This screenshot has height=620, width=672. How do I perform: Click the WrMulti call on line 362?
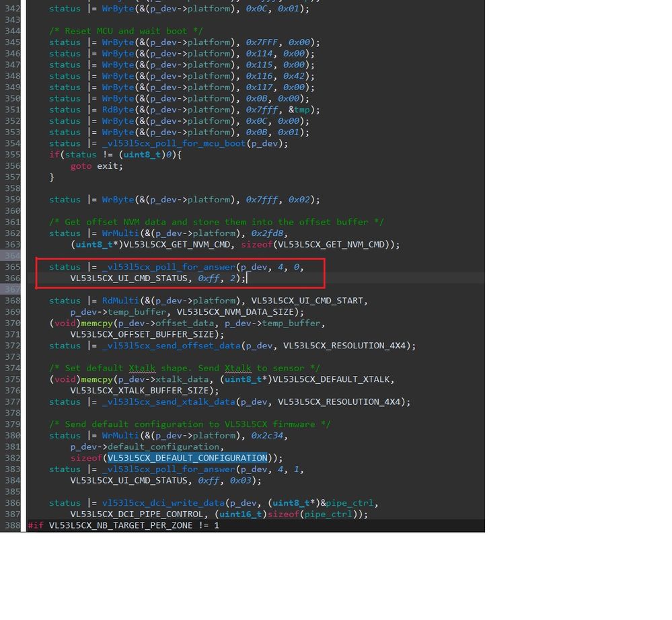coord(121,233)
